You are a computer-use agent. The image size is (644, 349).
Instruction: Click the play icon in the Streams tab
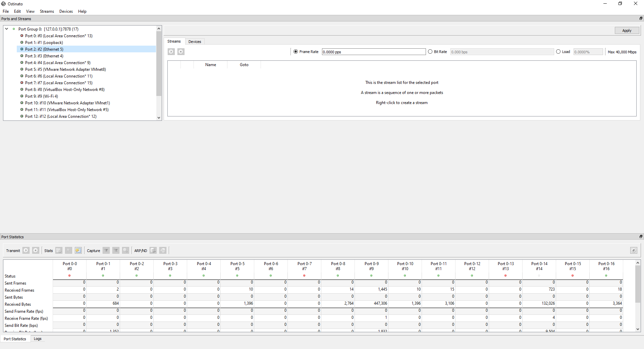click(x=171, y=52)
